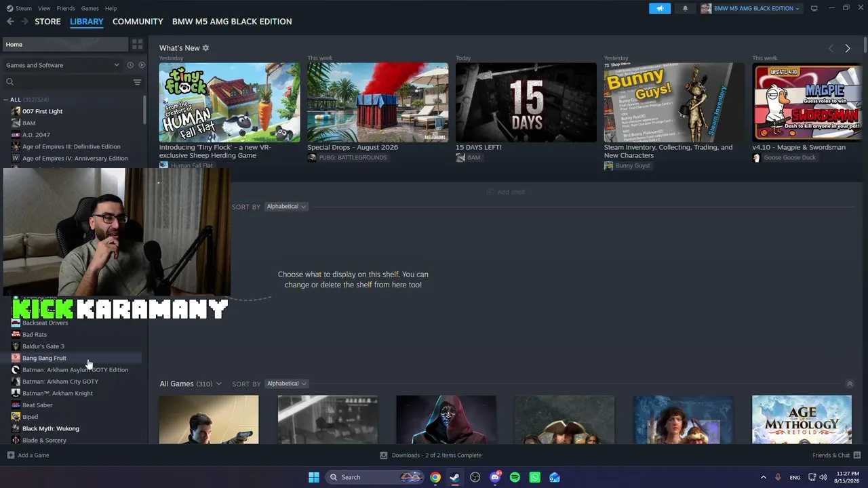868x488 pixels.
Task: Open Downloads - 2 of 2 Items Complete
Action: tap(437, 455)
